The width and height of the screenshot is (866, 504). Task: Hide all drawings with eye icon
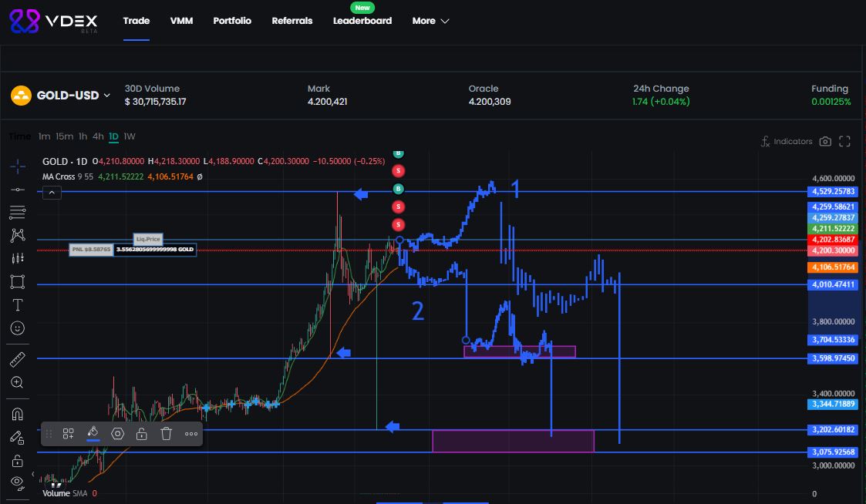click(x=17, y=483)
